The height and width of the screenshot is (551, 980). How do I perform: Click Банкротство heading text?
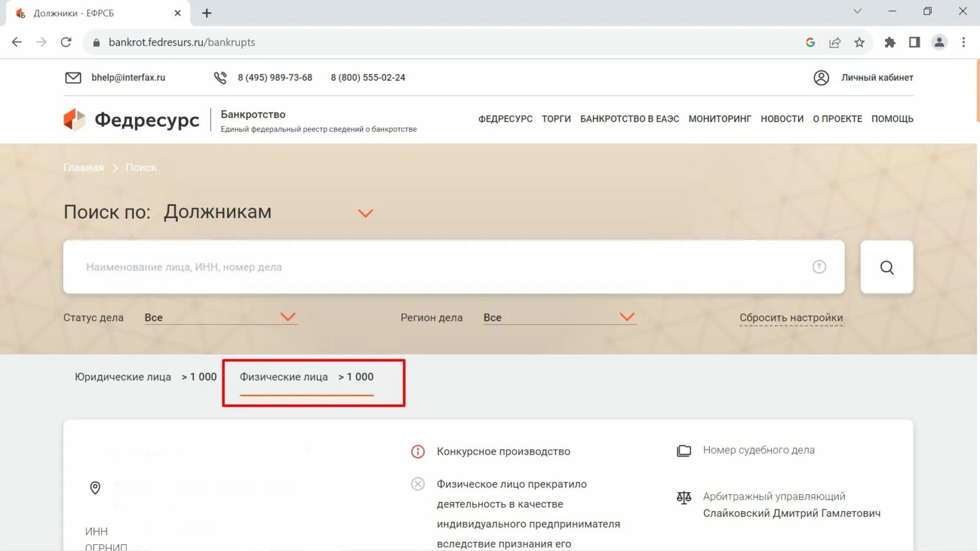[253, 114]
